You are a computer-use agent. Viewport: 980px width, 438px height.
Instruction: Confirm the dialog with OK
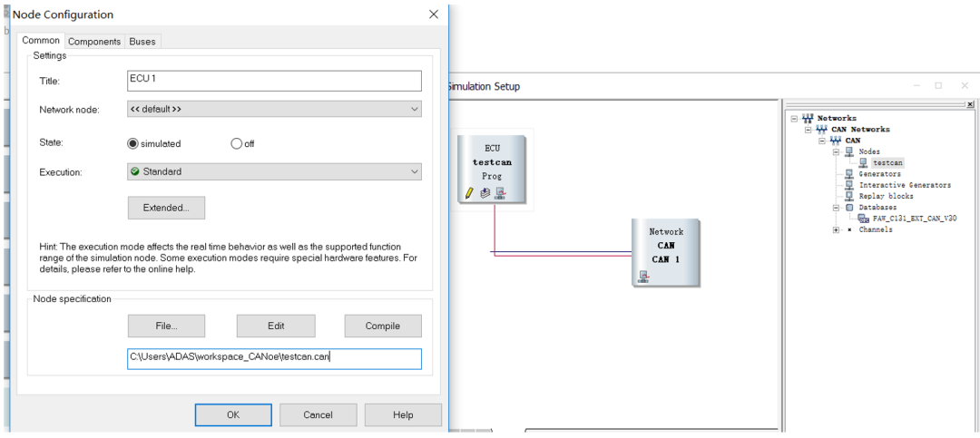[x=233, y=415]
